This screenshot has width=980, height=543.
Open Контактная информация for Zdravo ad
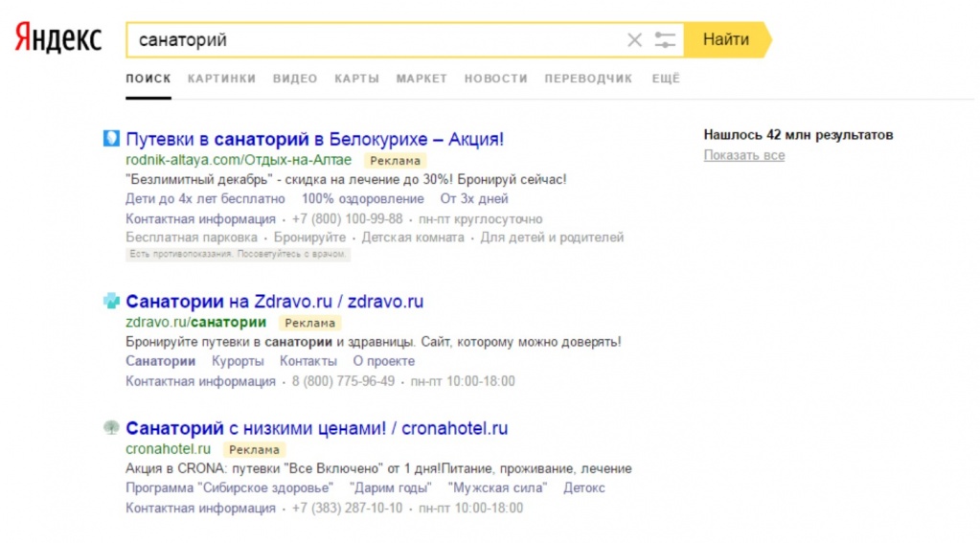(x=200, y=381)
